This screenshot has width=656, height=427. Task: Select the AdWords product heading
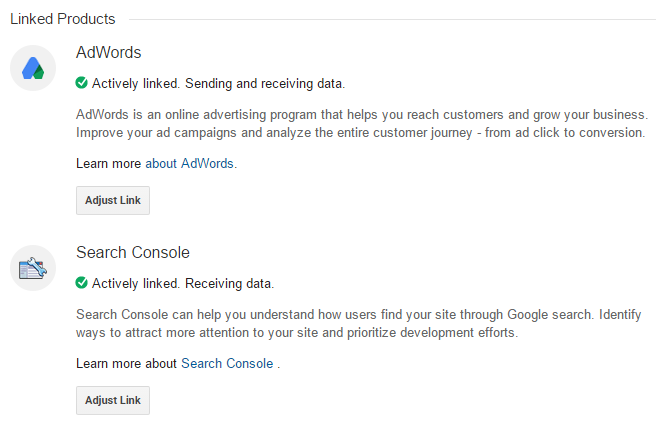[x=109, y=52]
